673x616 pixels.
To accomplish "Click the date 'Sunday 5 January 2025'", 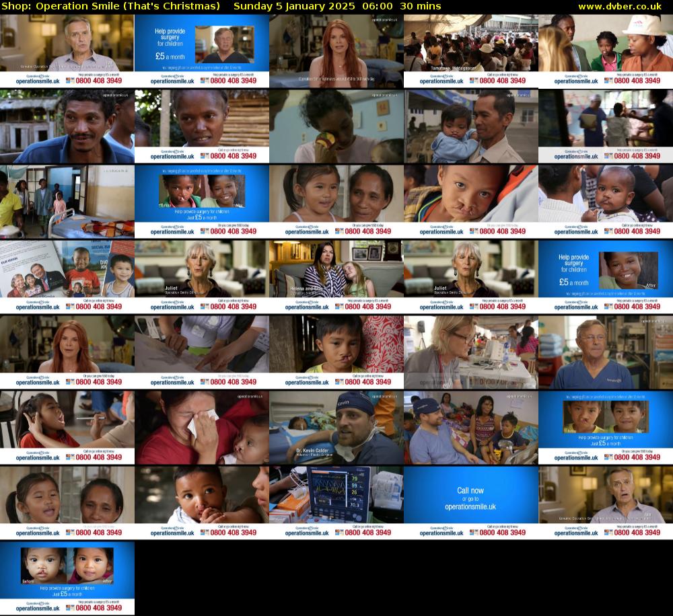I will 294,6.
